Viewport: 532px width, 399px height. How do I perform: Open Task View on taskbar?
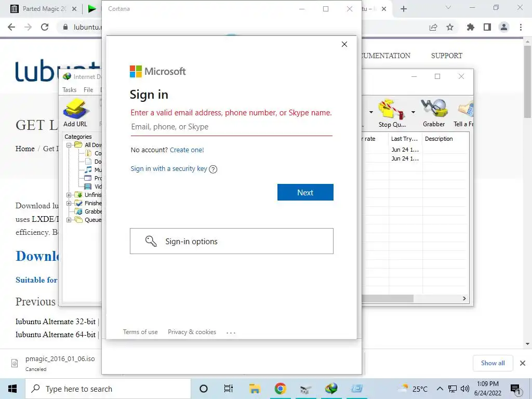click(x=229, y=389)
